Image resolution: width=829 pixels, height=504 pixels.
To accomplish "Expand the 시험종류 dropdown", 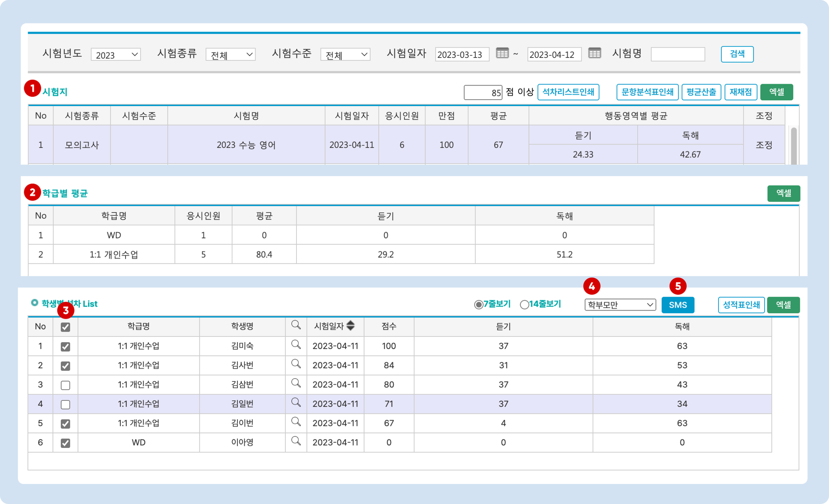I will point(230,54).
